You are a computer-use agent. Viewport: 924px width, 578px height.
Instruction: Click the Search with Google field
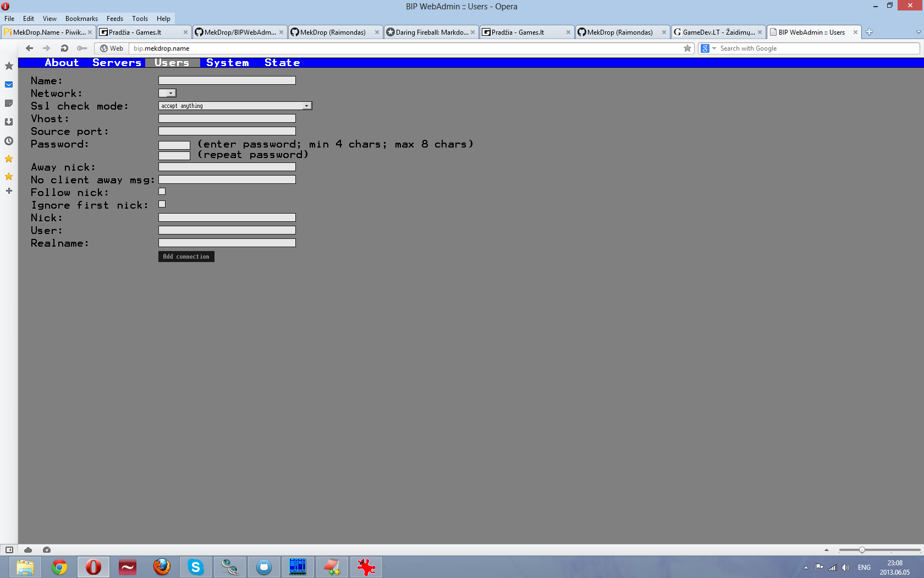[x=818, y=48]
